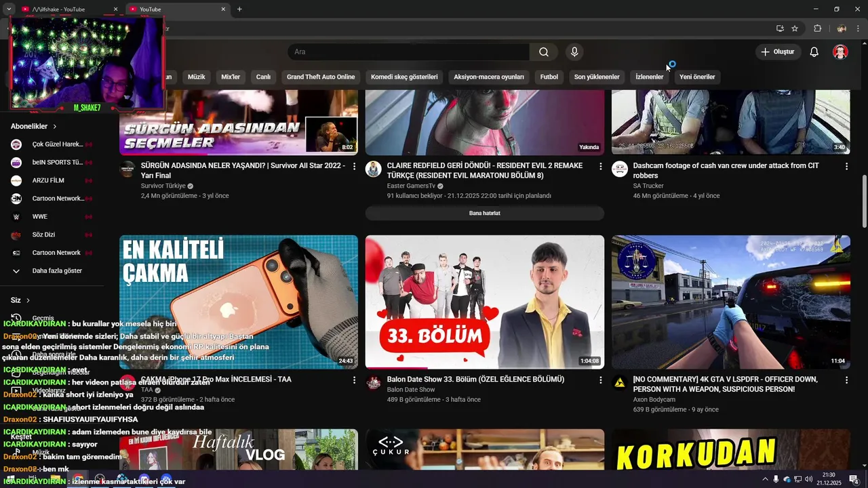Viewport: 868px width, 488px height.
Task: Select the Yeni öneriler chip
Action: pos(697,77)
